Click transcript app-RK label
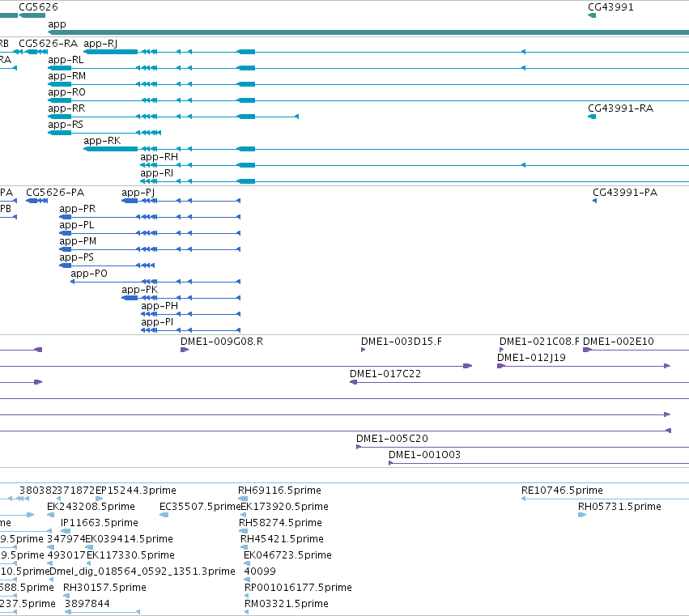Viewport: 689px width, 616px height. click(x=102, y=141)
